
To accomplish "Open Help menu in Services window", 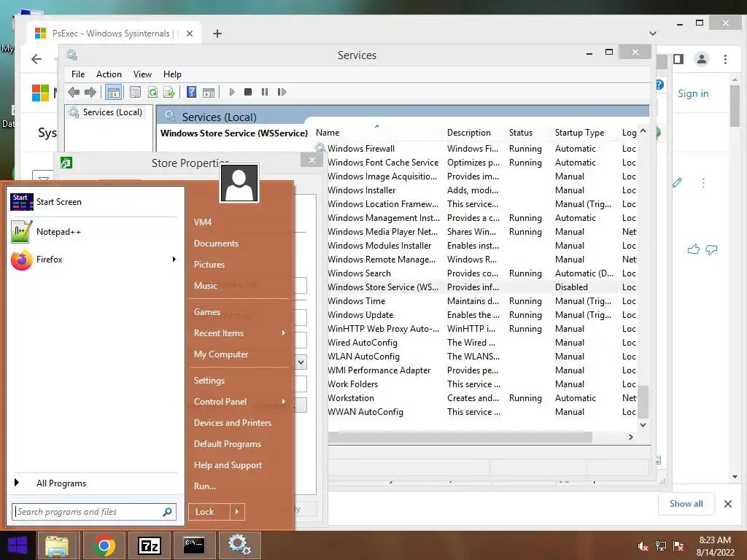I will (x=172, y=74).
